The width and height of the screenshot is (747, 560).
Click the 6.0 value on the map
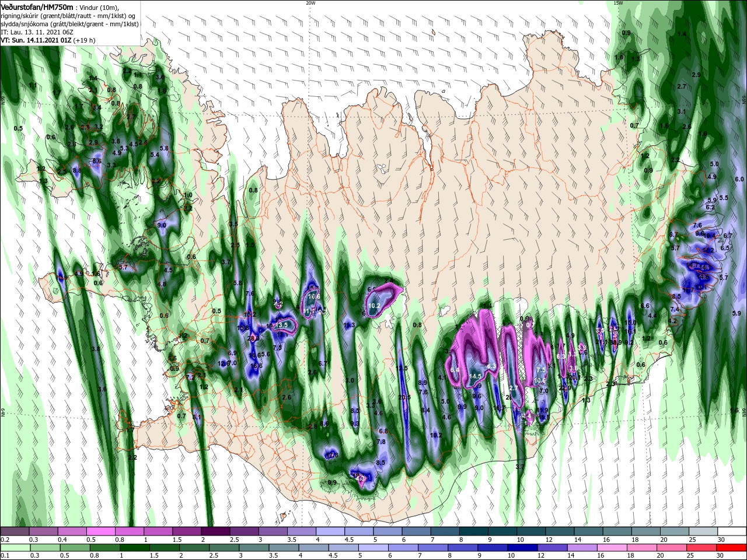pyautogui.click(x=739, y=179)
